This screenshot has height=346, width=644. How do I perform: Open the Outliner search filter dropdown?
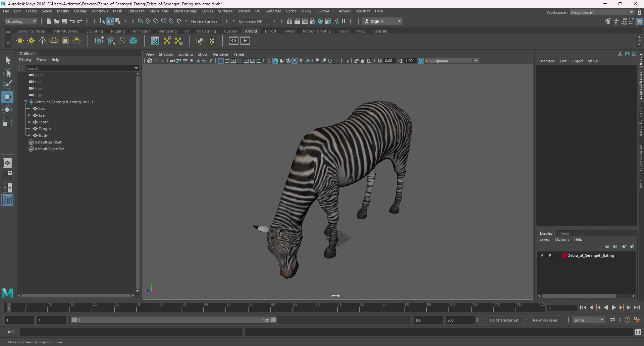coord(136,68)
